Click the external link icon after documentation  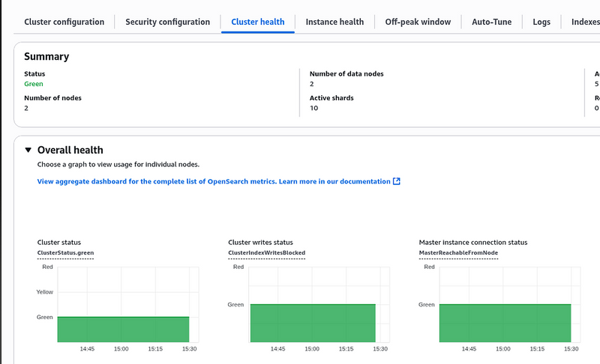click(397, 181)
